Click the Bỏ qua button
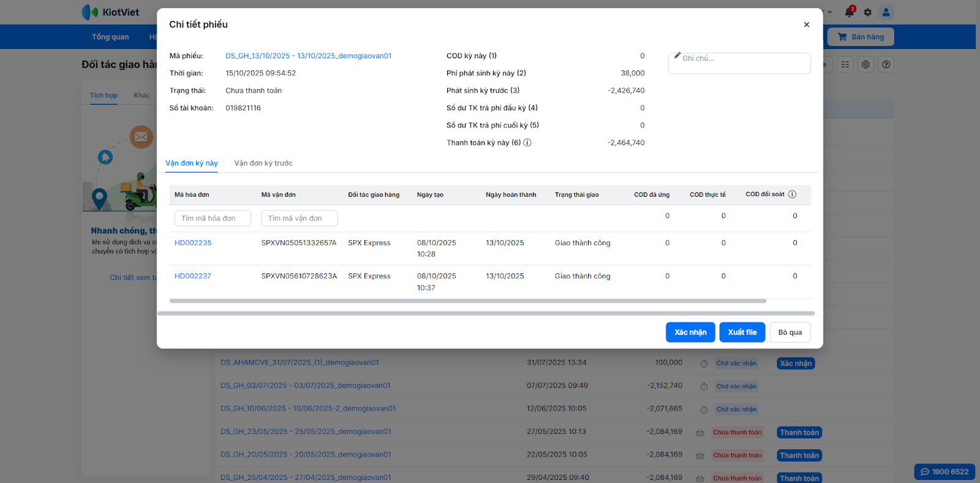This screenshot has width=980, height=483. click(790, 332)
